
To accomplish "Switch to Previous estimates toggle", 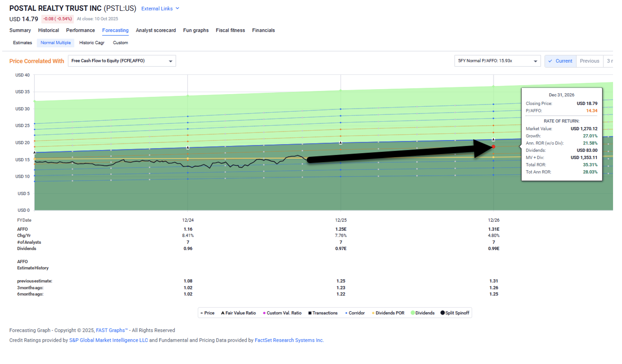I will [589, 61].
